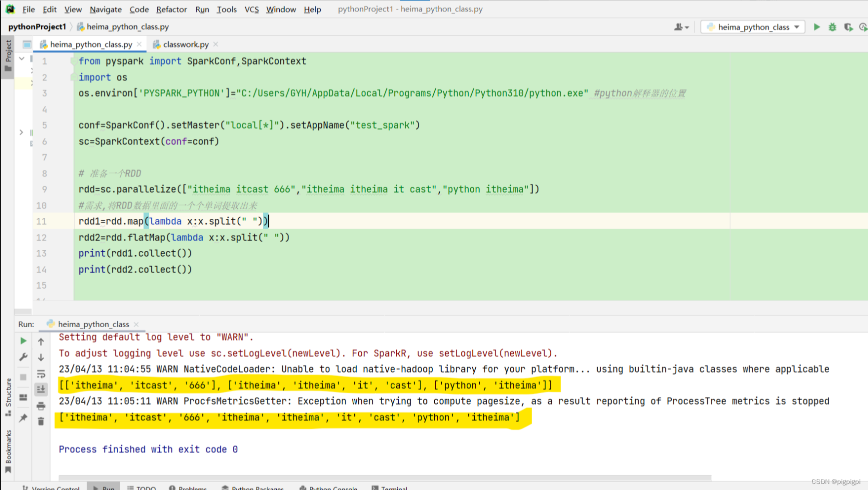Jump up the stack trace with the up arrow
Screen dimensions: 868x490
pyautogui.click(x=41, y=342)
